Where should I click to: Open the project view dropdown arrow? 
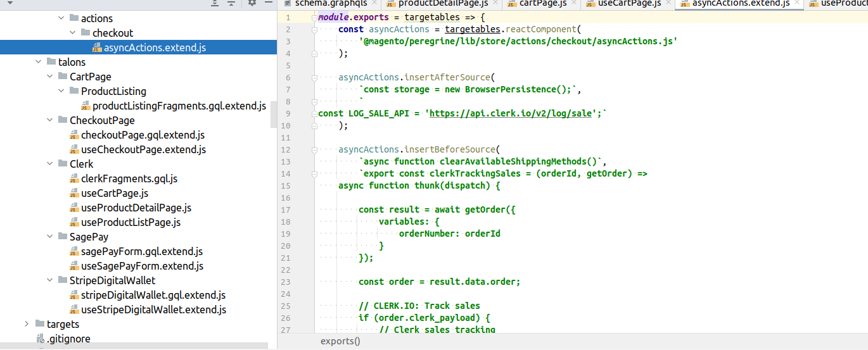[x=11, y=3]
